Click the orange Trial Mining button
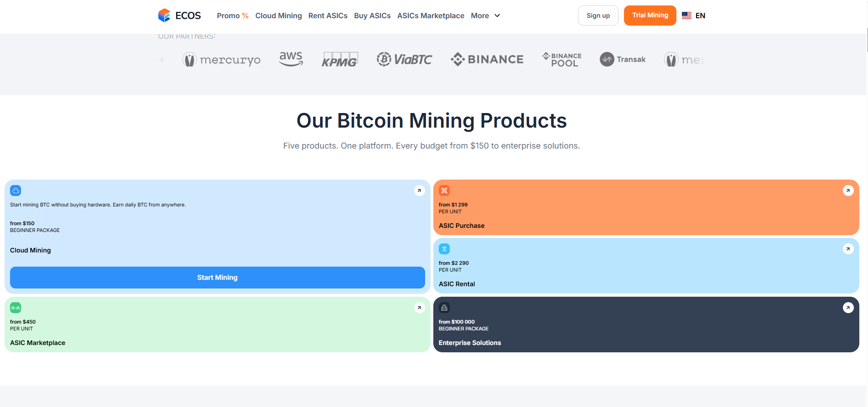 (650, 15)
